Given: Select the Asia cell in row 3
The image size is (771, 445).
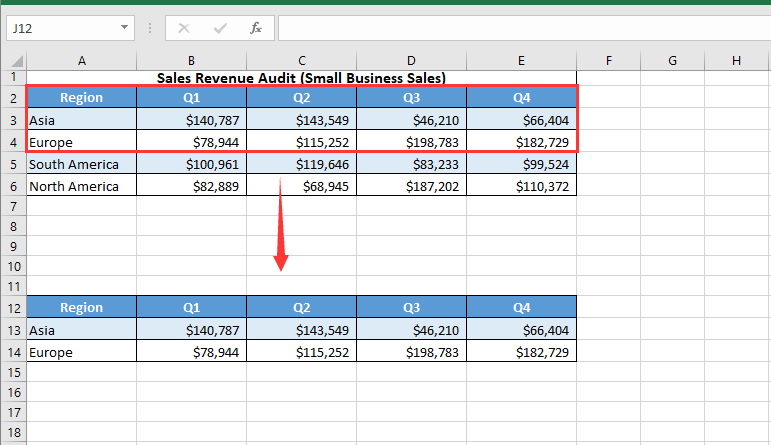Looking at the screenshot, I should [x=81, y=120].
